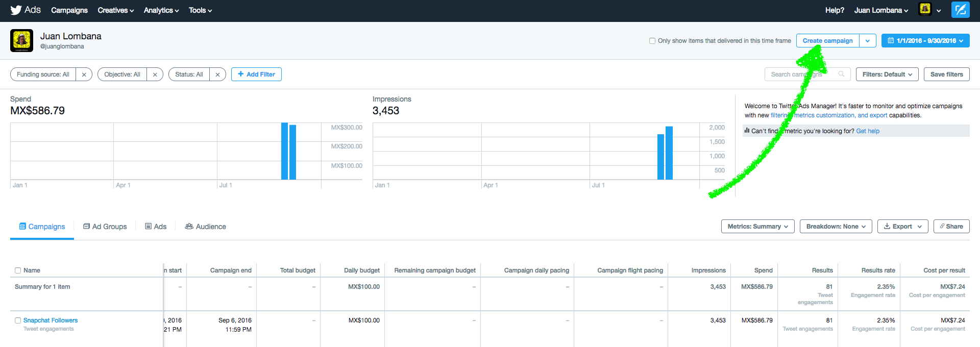Click the search magnifier icon
Screen dimensions: 980x347
click(x=841, y=75)
